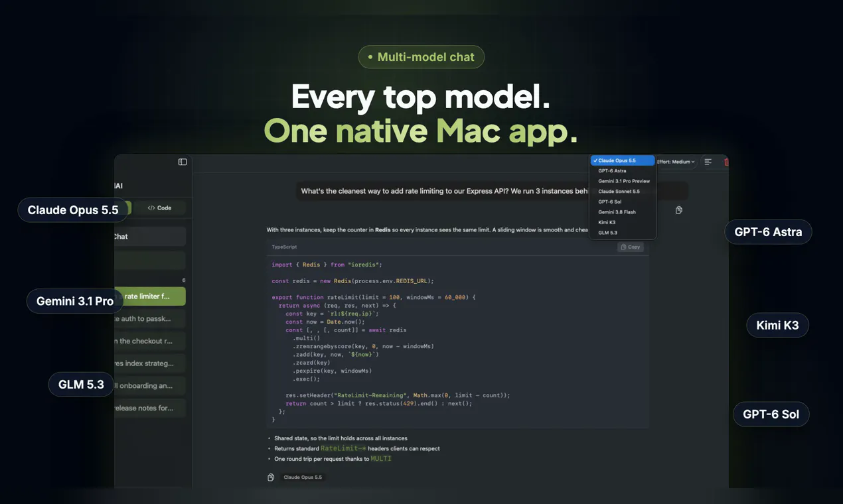Click the Copy button on code block
The width and height of the screenshot is (843, 504).
pos(631,247)
